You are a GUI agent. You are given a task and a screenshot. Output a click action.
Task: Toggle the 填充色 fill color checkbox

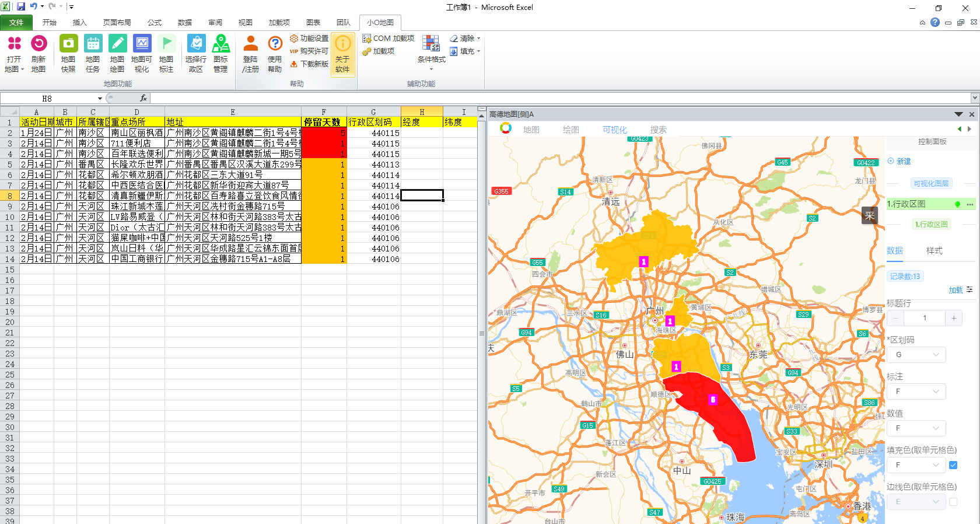pyautogui.click(x=953, y=465)
